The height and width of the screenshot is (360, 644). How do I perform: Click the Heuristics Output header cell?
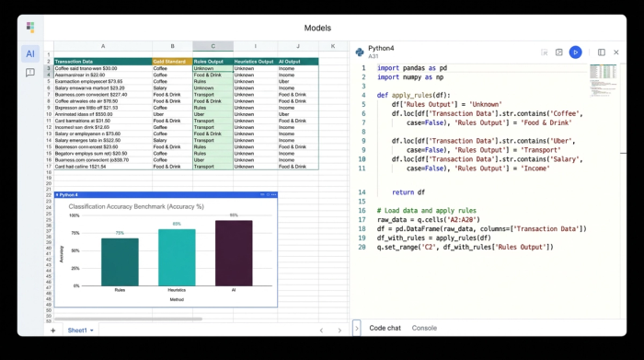pos(255,62)
